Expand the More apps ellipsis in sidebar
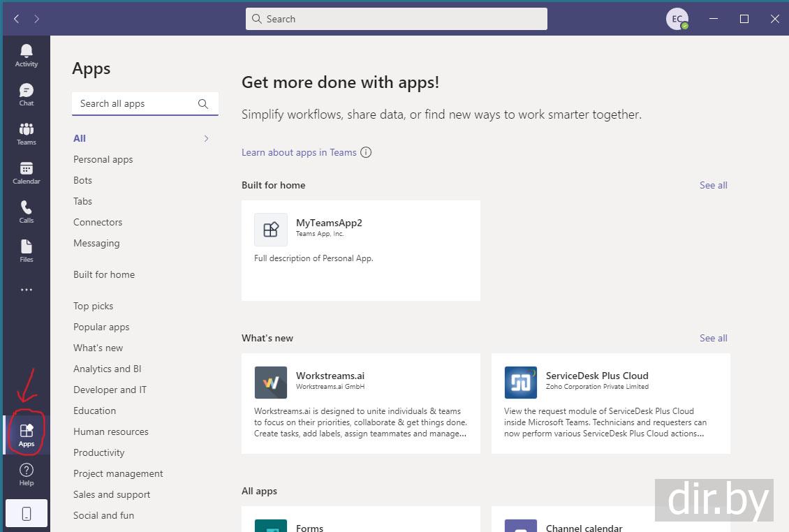This screenshot has height=532, width=789. pos(27,290)
